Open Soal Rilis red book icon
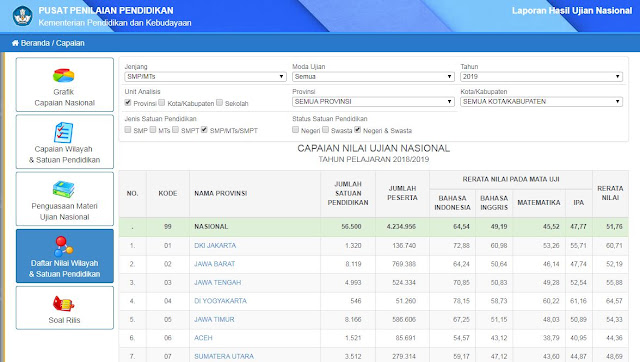This screenshot has width=640, height=362. [x=64, y=304]
